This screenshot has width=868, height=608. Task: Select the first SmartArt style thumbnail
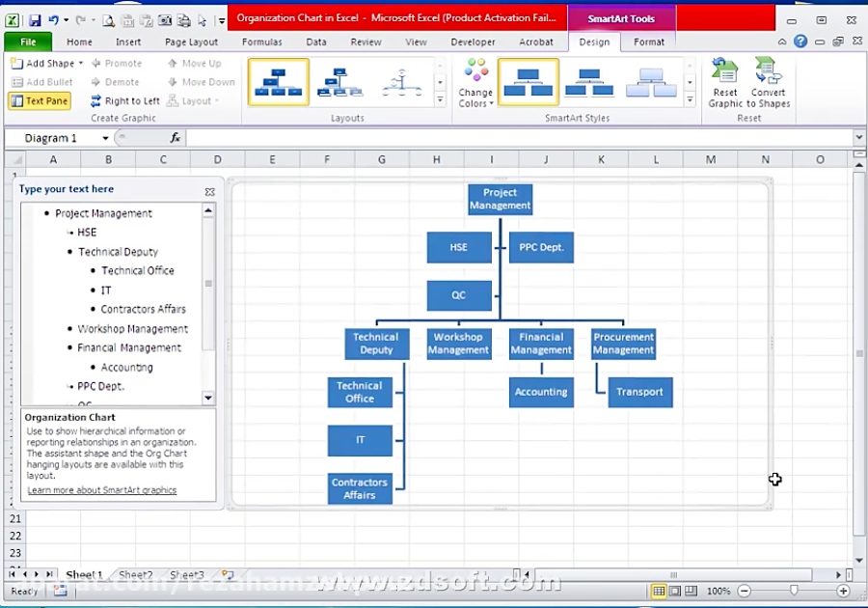click(x=529, y=82)
